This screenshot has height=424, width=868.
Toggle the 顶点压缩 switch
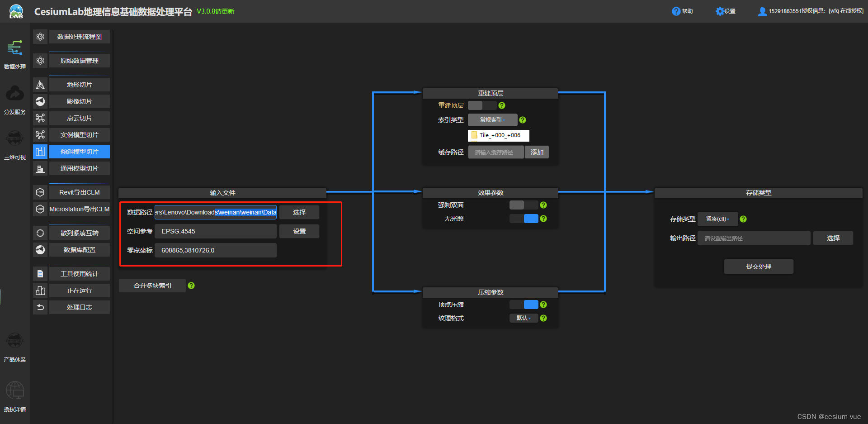pyautogui.click(x=524, y=305)
